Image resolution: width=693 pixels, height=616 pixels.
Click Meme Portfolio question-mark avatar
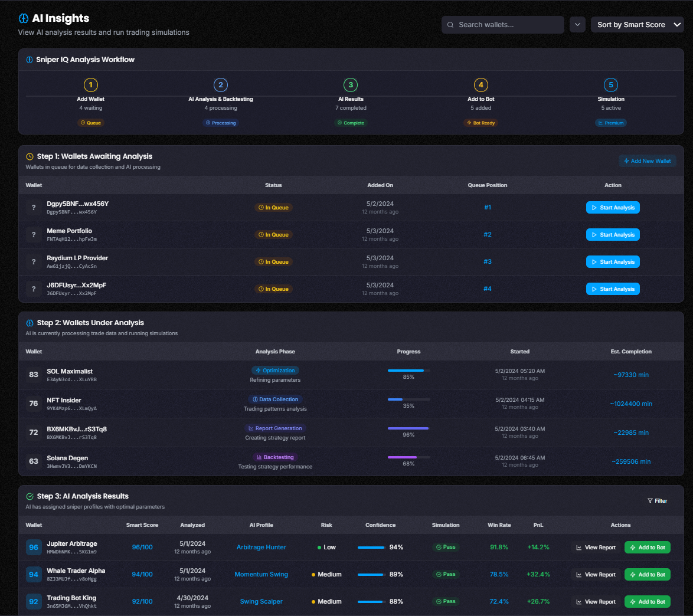[34, 235]
